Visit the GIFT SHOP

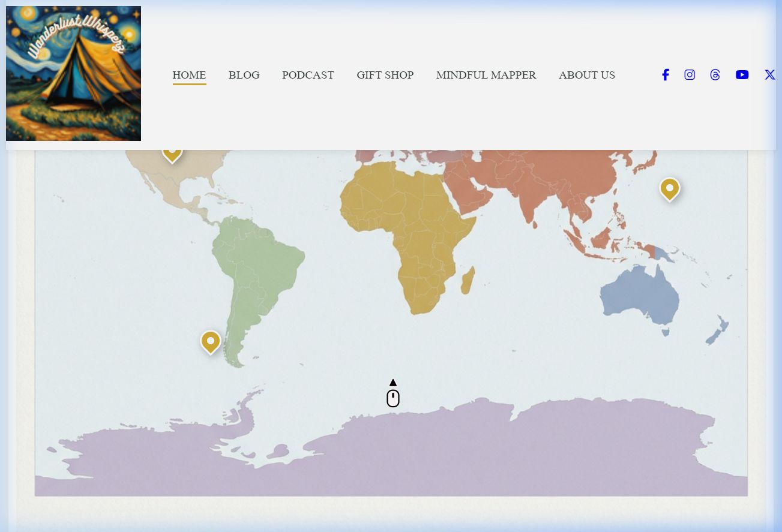385,75
